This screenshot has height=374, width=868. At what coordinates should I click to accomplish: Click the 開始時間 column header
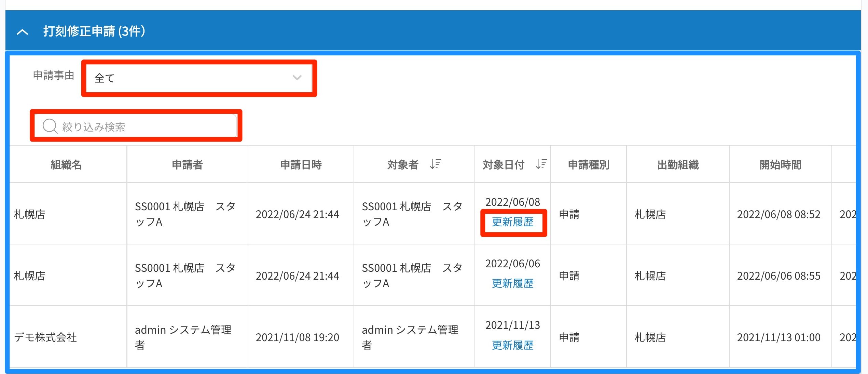tap(780, 165)
